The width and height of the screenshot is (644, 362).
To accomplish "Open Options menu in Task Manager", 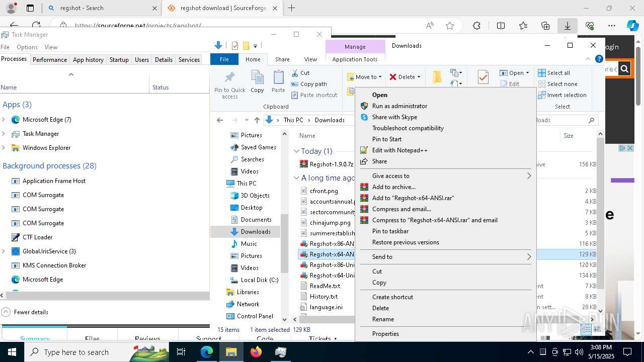I will click(27, 47).
